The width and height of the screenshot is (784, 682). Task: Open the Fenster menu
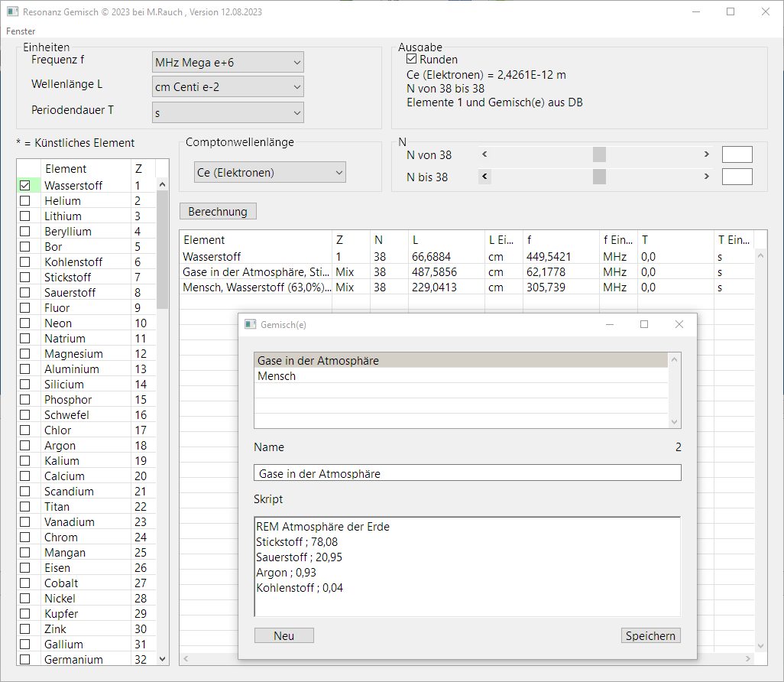[21, 31]
